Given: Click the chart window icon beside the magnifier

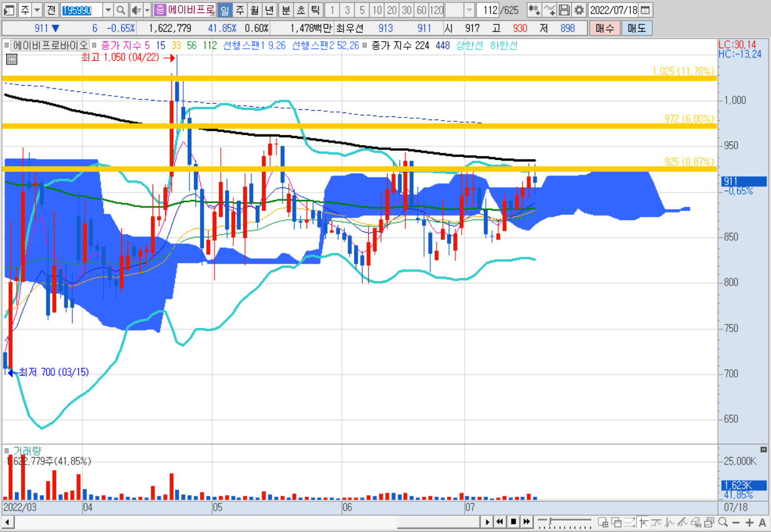Looking at the screenshot, I should [710, 523].
